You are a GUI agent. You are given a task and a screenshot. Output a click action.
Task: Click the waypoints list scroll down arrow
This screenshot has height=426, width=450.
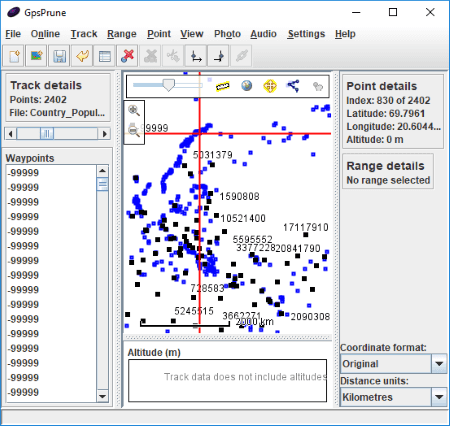103,396
